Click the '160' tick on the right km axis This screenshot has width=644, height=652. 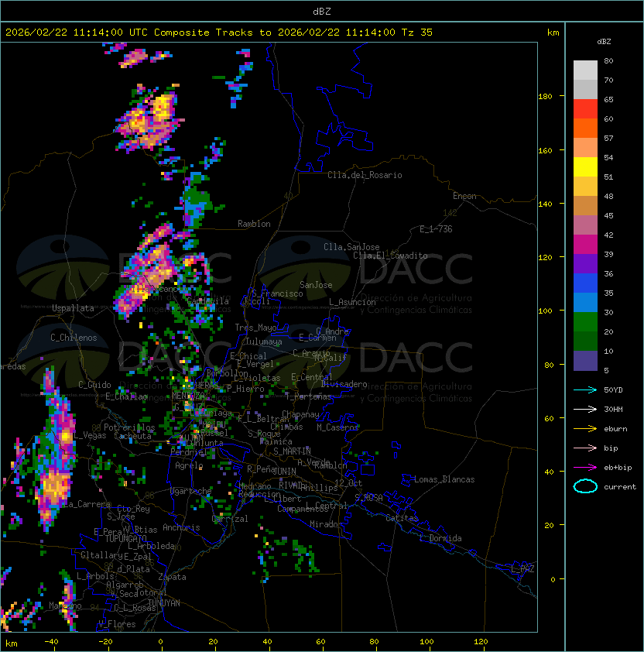(545, 150)
